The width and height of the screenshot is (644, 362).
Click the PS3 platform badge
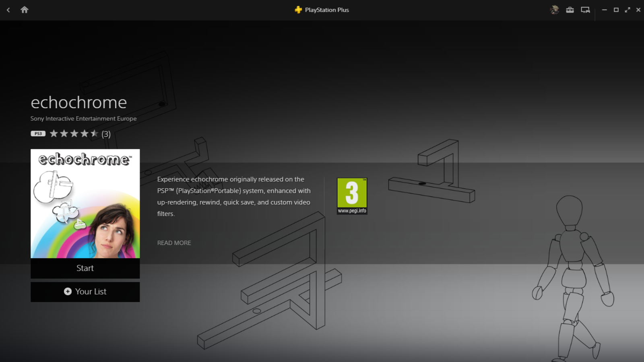[x=38, y=134]
